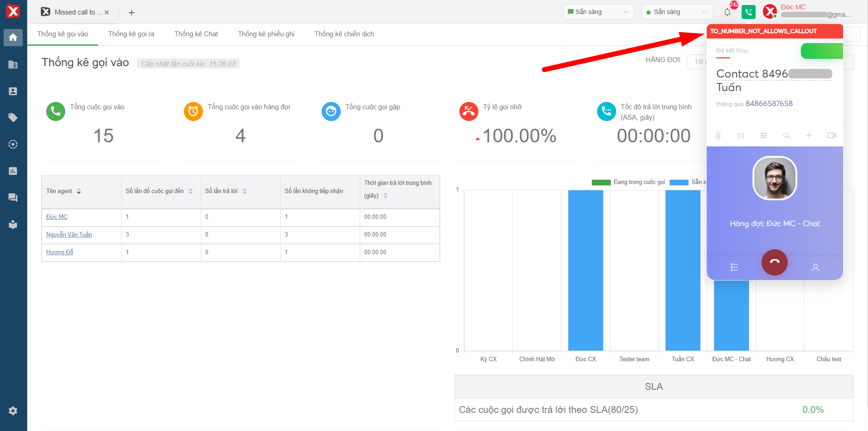Screen dimensions: 868x431
Task: Switch to the 'Thống kê gọi ra' tab
Action: 131,34
